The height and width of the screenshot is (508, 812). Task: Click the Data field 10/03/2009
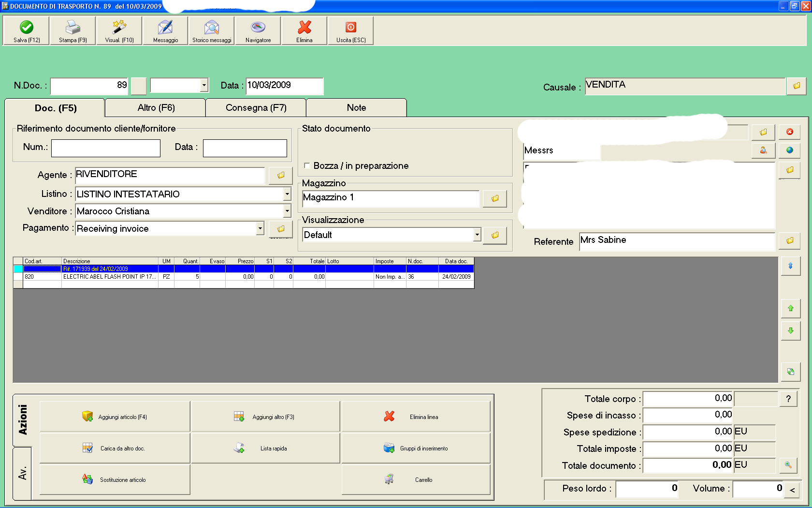tap(285, 86)
